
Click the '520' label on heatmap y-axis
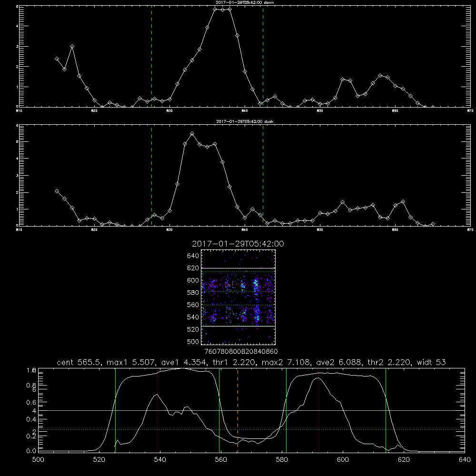coord(193,329)
